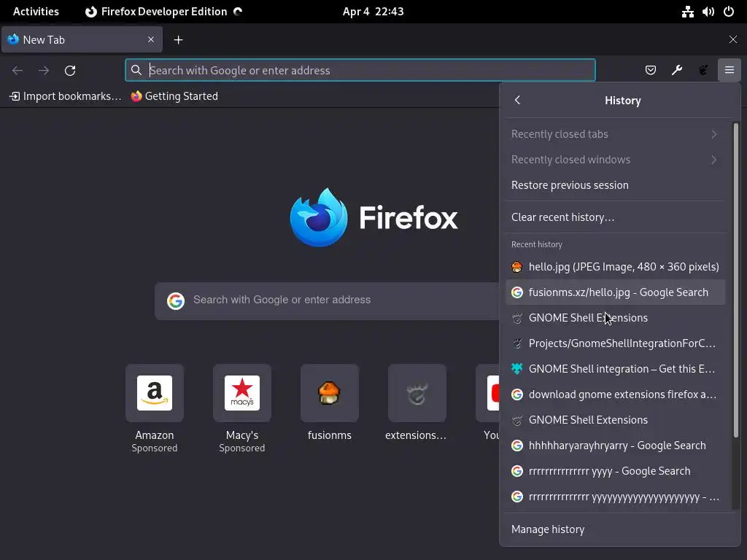Open hhhhharyarayhryarry Google Search entry
Screen dimensions: 747x560
[x=615, y=446]
